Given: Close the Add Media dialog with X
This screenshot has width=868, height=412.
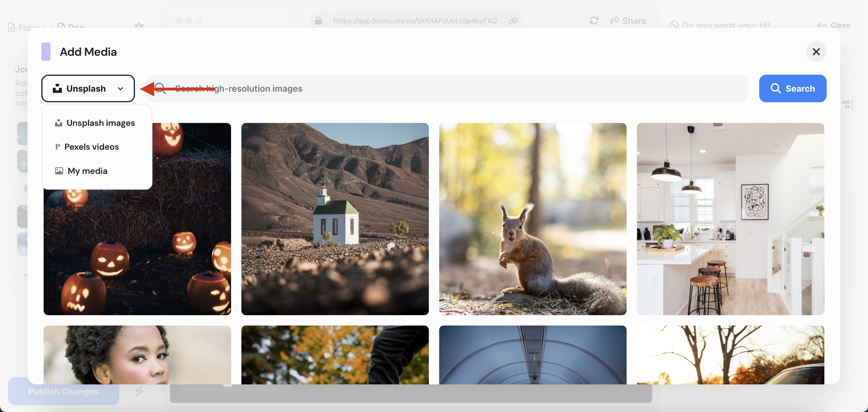Looking at the screenshot, I should pos(816,52).
